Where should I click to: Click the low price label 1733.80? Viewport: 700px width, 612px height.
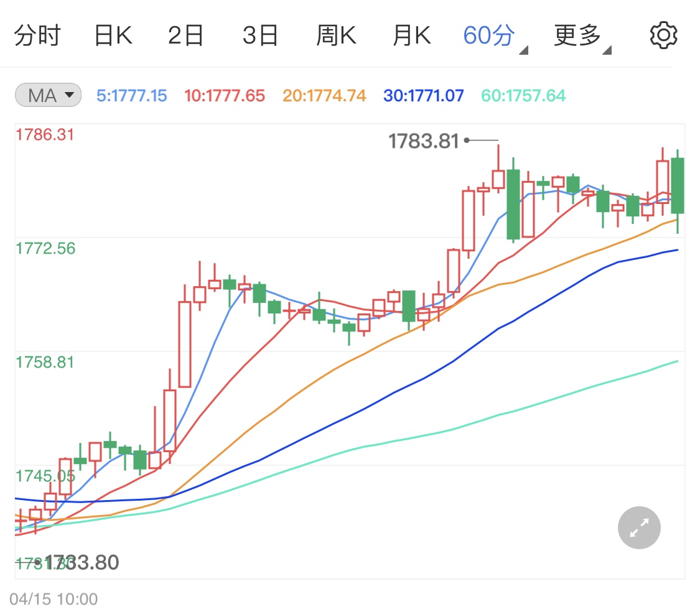(82, 562)
